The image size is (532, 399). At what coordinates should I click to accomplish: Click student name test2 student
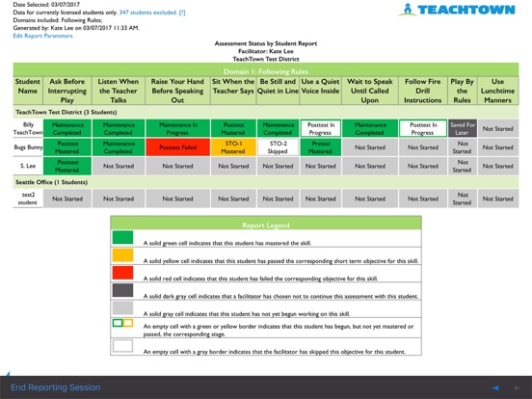(28, 199)
